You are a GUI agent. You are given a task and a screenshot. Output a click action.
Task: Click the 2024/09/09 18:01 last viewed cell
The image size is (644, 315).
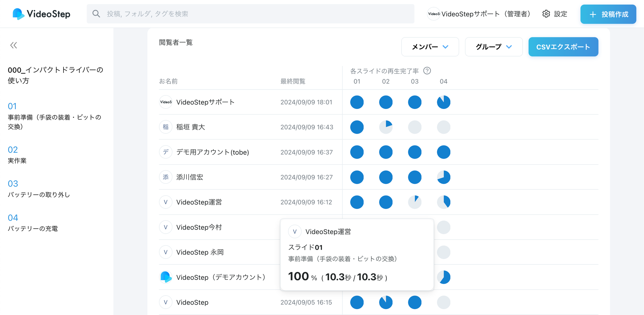(306, 102)
